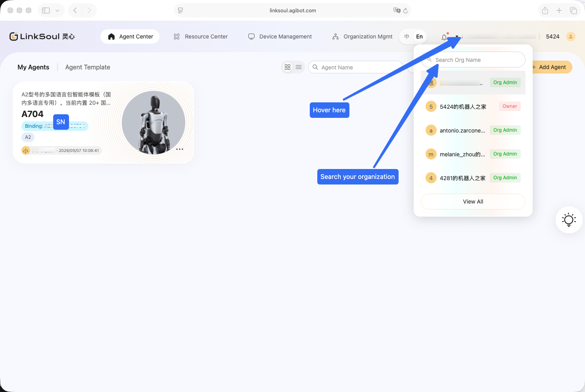Expand sidebar options chevron
585x392 pixels.
pos(58,10)
